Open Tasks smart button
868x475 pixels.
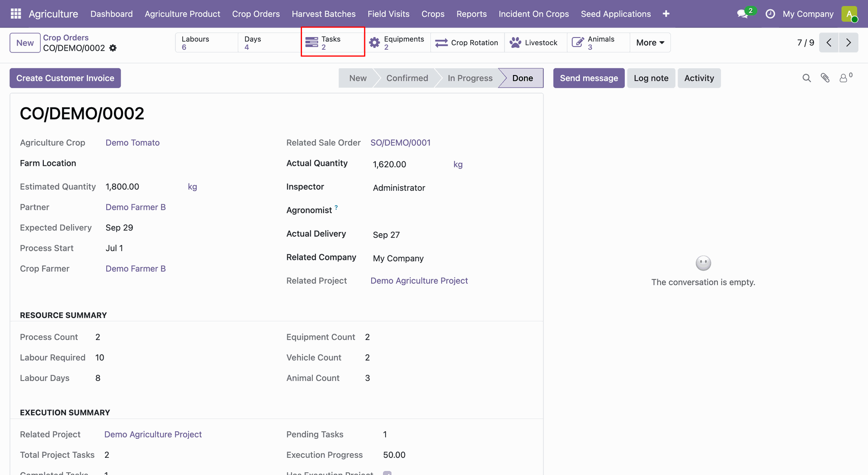pos(333,42)
